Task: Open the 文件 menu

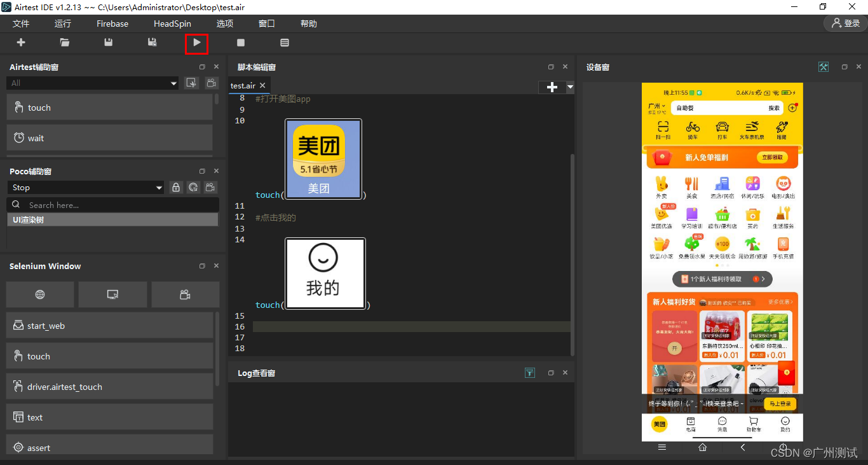Action: coord(21,24)
